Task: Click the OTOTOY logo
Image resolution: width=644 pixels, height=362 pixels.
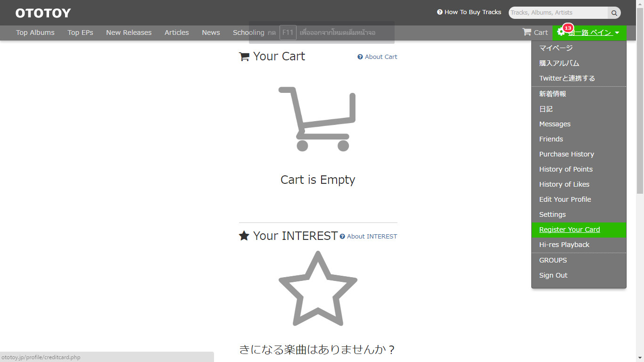Action: coord(43,13)
